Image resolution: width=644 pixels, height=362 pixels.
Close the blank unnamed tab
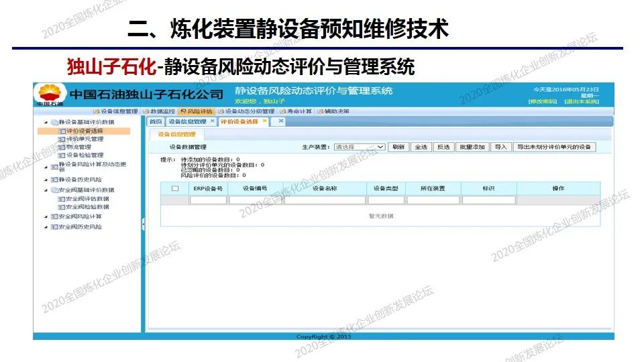click(x=281, y=121)
